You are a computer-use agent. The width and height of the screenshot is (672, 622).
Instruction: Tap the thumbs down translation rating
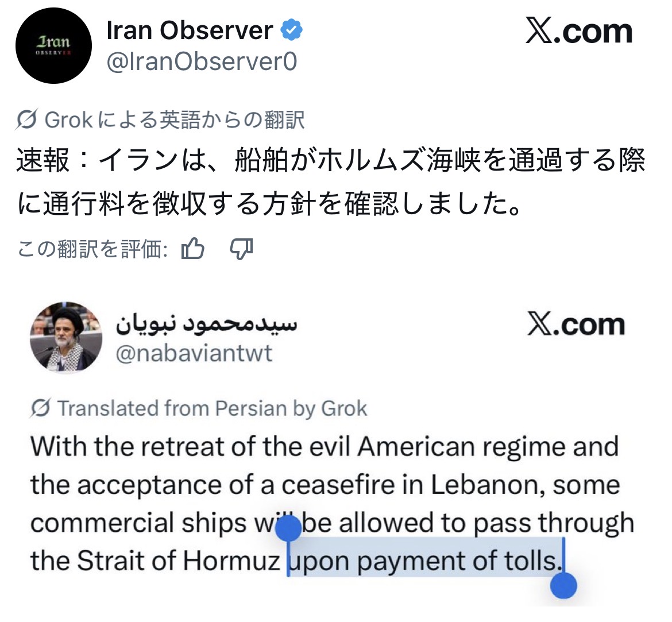pos(242,249)
